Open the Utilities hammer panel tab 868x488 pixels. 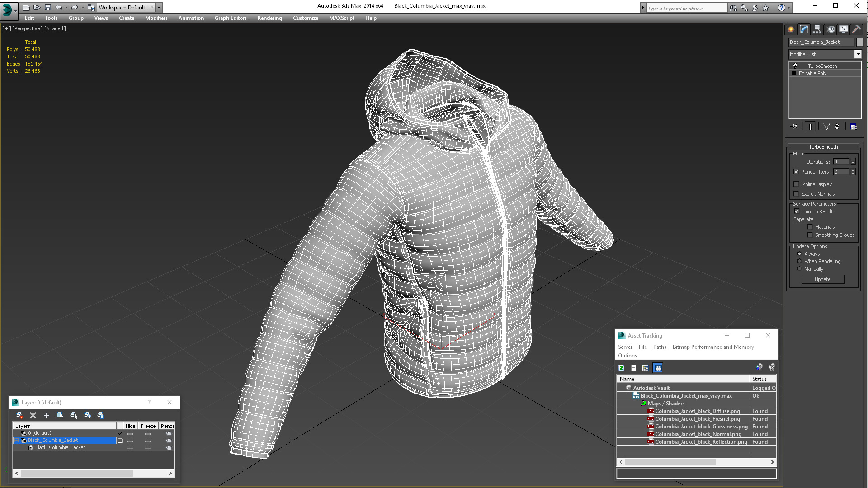coord(856,29)
